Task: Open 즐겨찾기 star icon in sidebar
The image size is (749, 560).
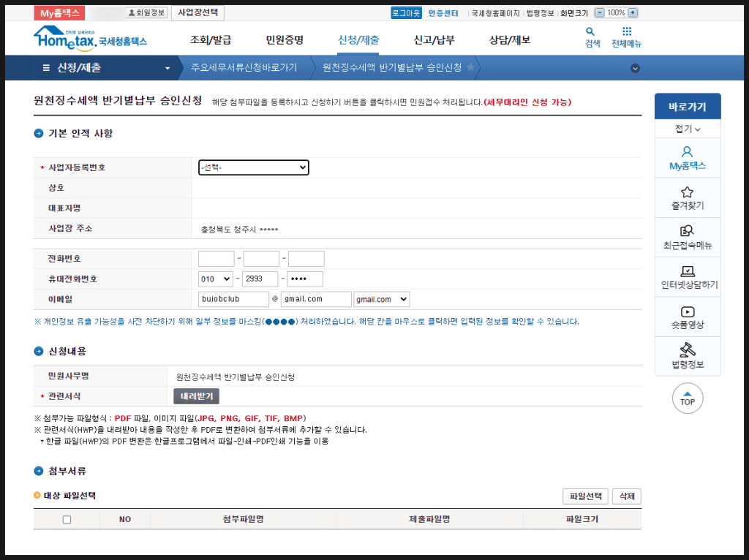Action: point(687,192)
